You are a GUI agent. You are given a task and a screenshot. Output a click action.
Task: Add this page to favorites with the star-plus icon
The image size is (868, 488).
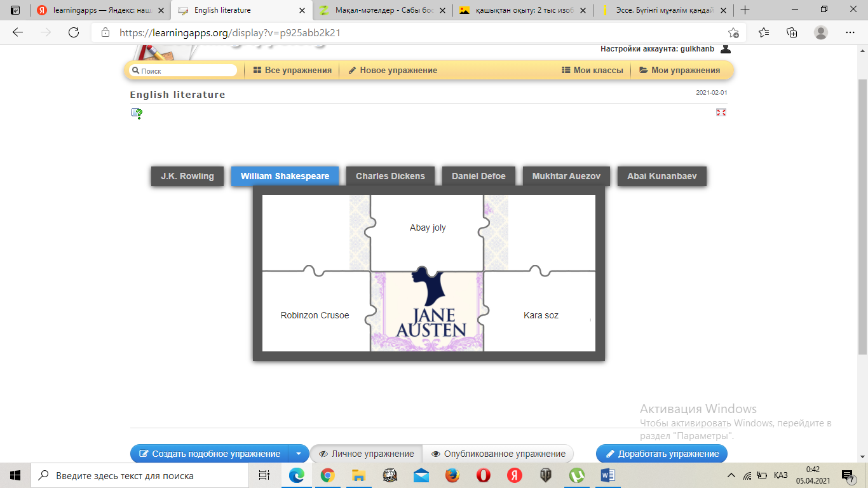point(733,32)
